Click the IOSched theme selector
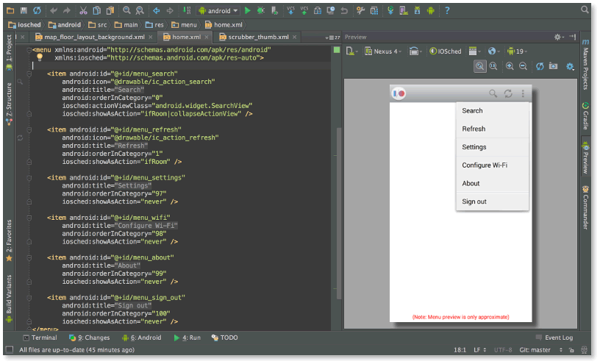Screen dimensions: 600x364 tap(446, 51)
